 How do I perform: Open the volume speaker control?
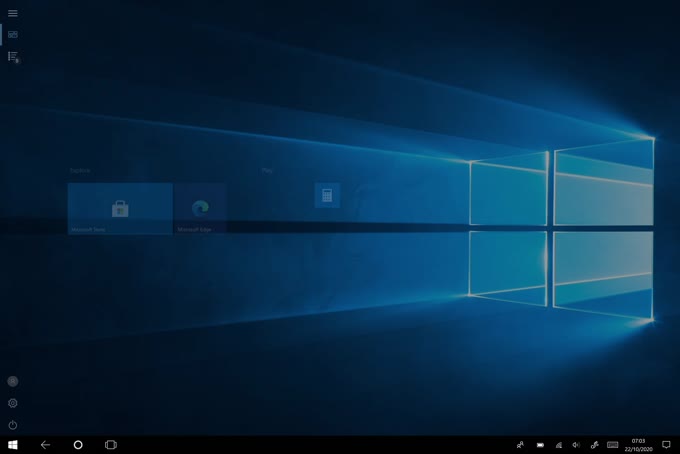click(x=576, y=444)
